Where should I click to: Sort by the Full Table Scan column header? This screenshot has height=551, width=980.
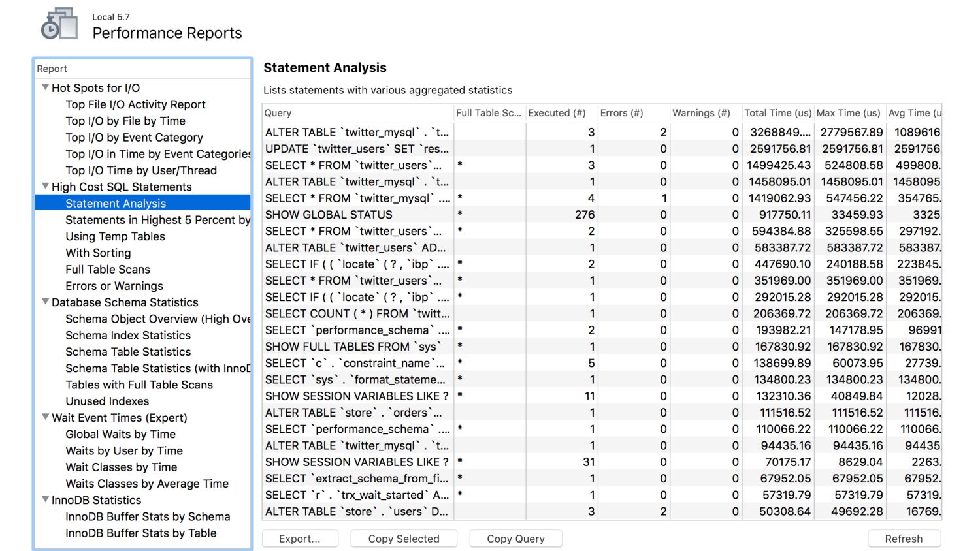coord(489,113)
